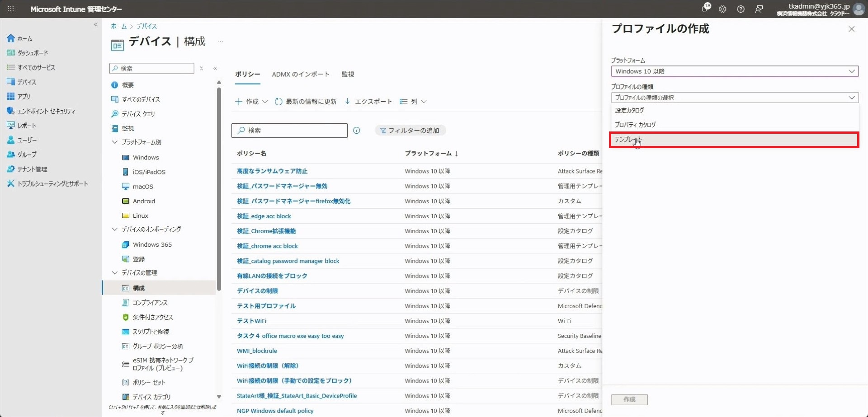Image resolution: width=868 pixels, height=417 pixels.
Task: Click the info icon beside policy search
Action: 356,131
